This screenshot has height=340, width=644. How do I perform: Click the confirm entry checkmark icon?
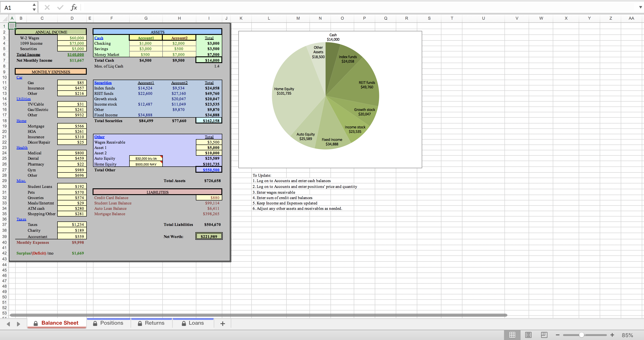point(60,8)
